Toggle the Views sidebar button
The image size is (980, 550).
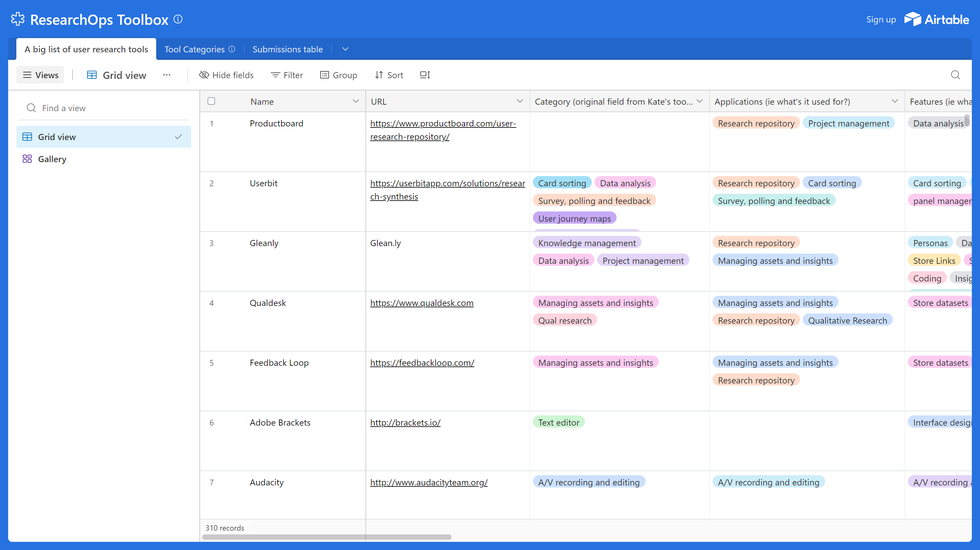(x=40, y=75)
